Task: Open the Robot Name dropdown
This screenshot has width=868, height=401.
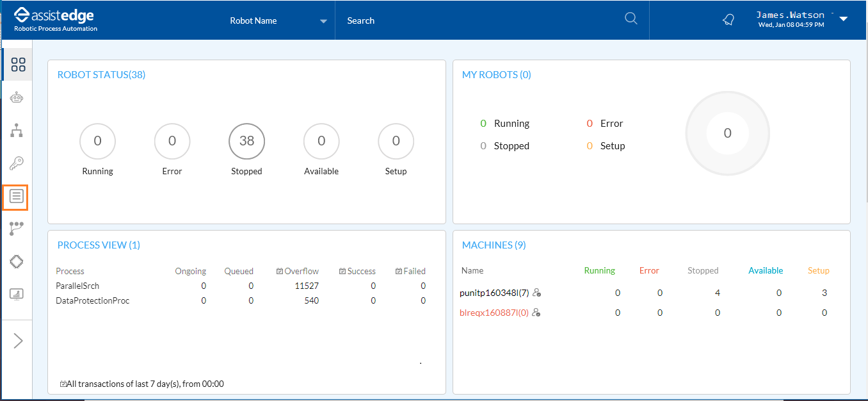Action: tap(278, 20)
